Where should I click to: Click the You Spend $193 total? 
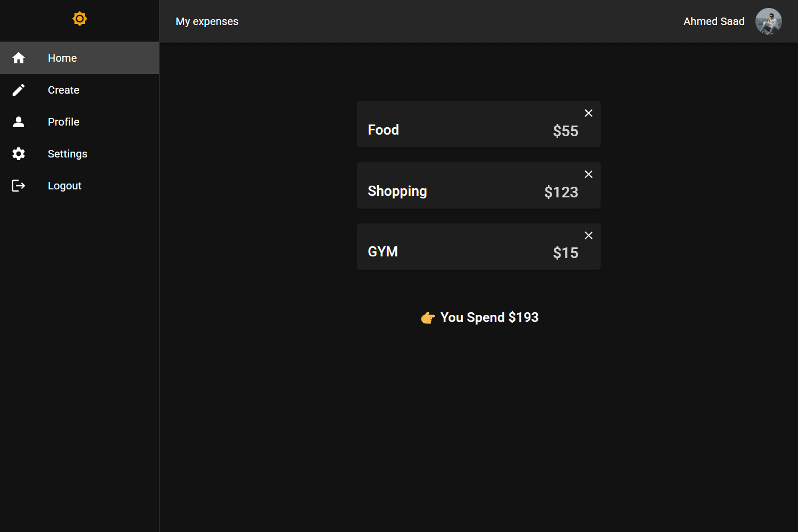tap(489, 318)
